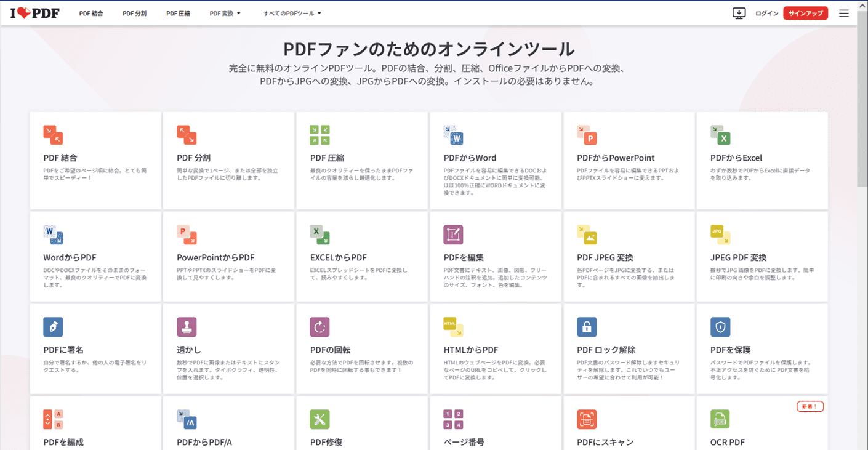The height and width of the screenshot is (450, 868).
Task: Open the PDFに署名 card title
Action: [63, 350]
